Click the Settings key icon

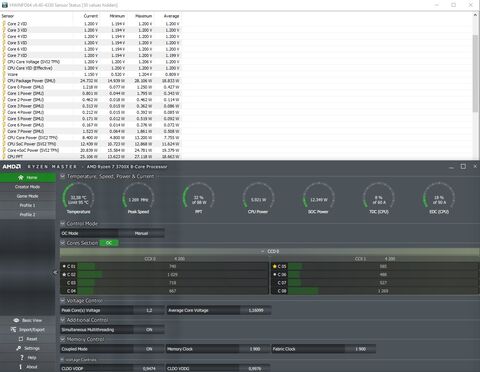point(19,348)
